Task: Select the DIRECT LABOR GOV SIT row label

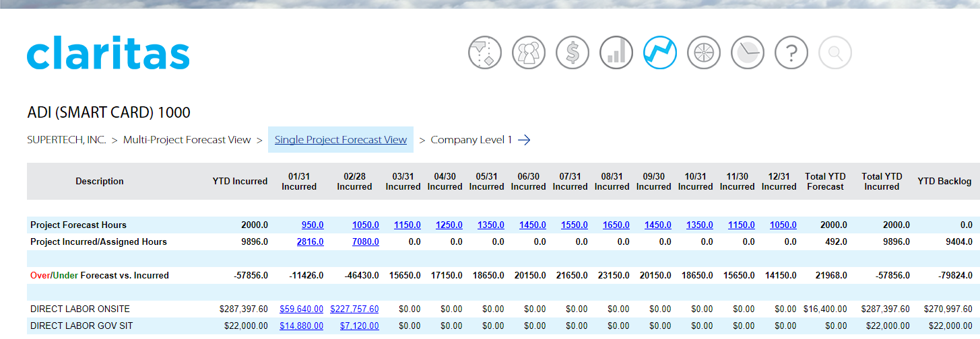Action: click(81, 326)
